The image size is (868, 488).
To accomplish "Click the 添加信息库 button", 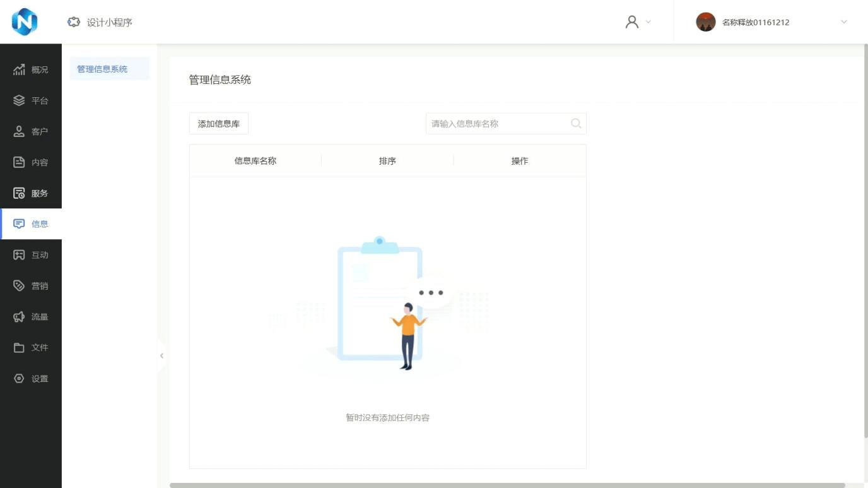I will (x=219, y=124).
